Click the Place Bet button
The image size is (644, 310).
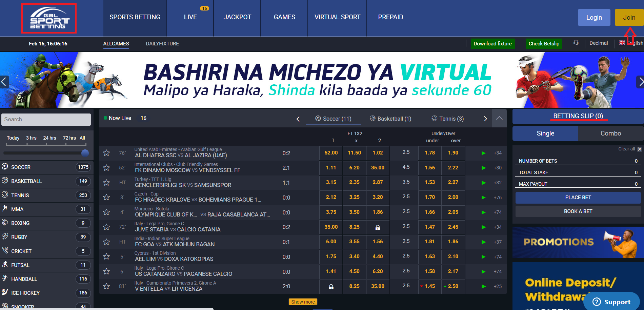[578, 198]
